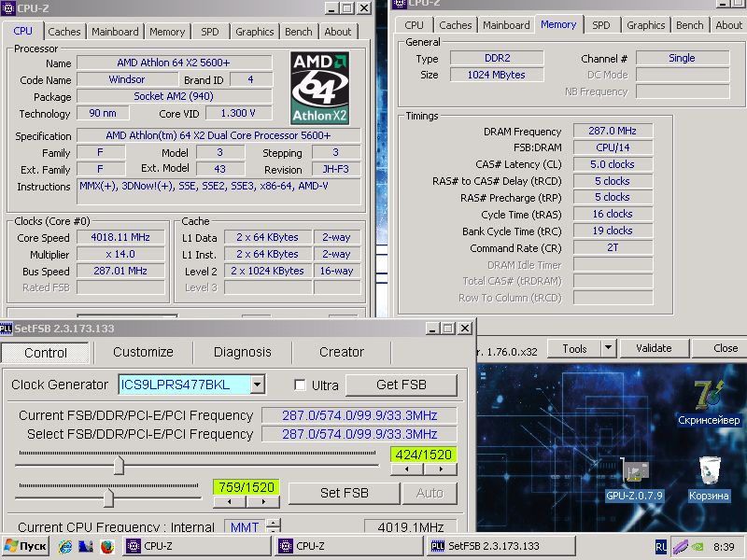Switch to SPD tab in left CPU-Z
Screen dimensions: 747x560
[x=209, y=32]
